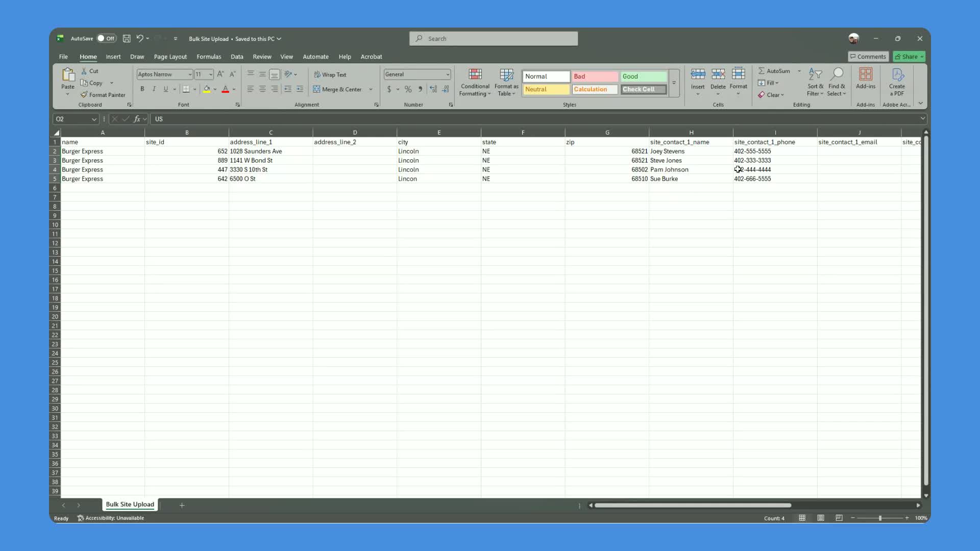Click the horizontal scrollbar thumb
Viewport: 980px width, 551px height.
[x=693, y=505]
